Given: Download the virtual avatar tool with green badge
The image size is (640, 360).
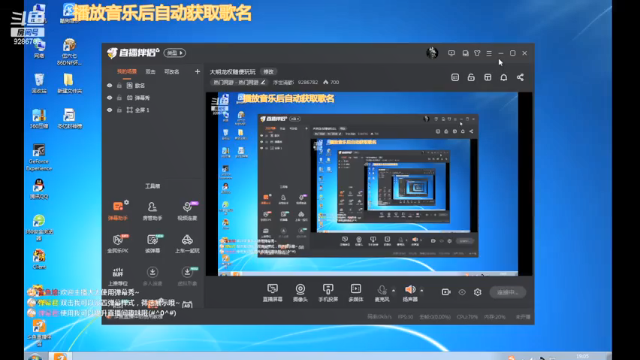Looking at the screenshot, I should point(187,276).
